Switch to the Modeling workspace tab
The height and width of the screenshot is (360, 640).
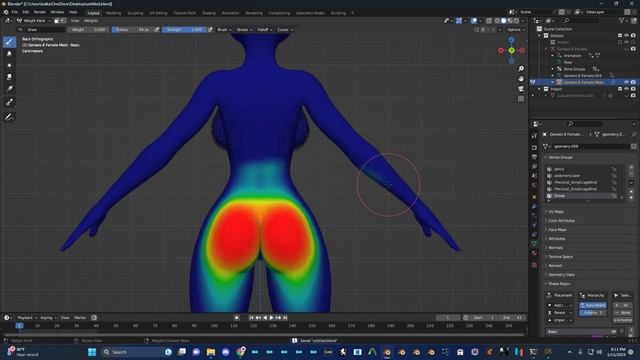[x=113, y=13]
